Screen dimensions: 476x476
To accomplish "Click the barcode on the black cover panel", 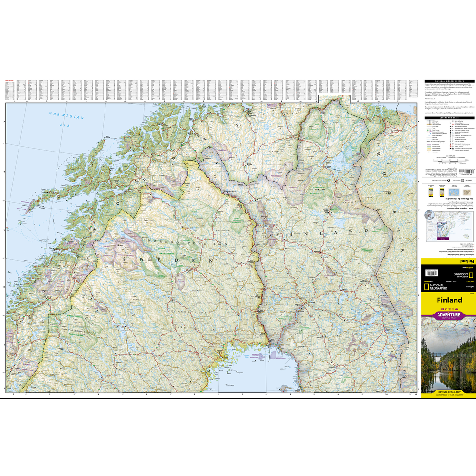I will click(x=431, y=273).
